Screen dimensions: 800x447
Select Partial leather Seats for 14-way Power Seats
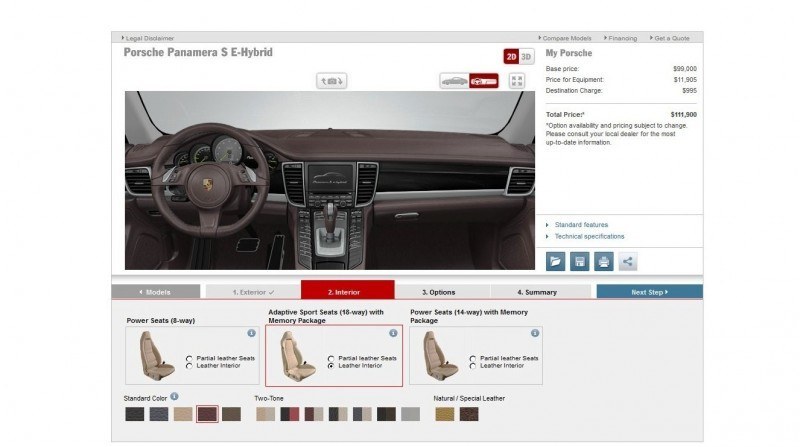click(x=473, y=359)
